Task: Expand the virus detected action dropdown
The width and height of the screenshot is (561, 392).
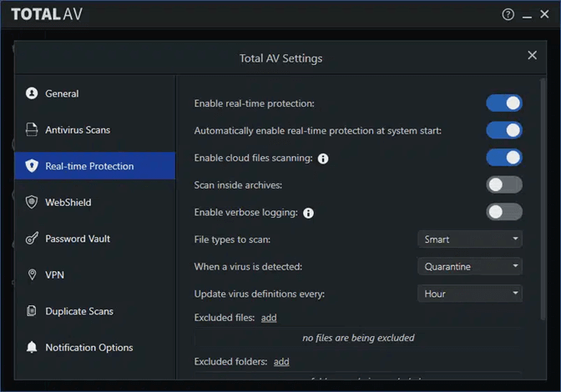Action: point(469,267)
